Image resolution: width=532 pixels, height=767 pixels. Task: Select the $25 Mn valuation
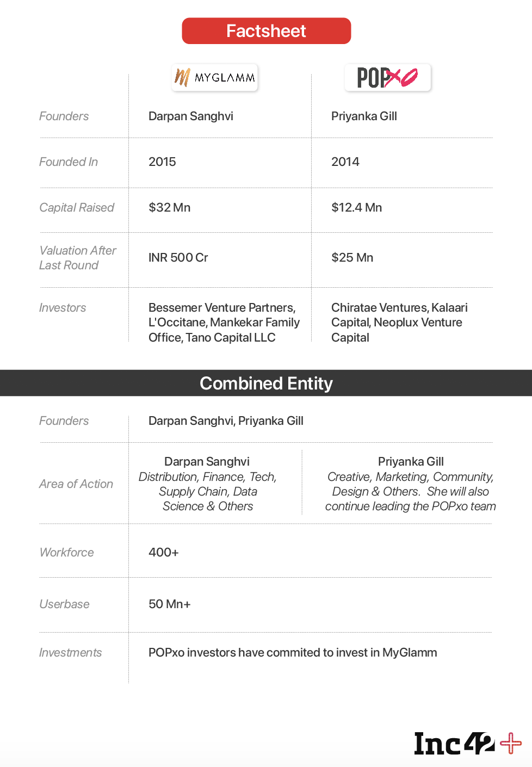(x=352, y=258)
